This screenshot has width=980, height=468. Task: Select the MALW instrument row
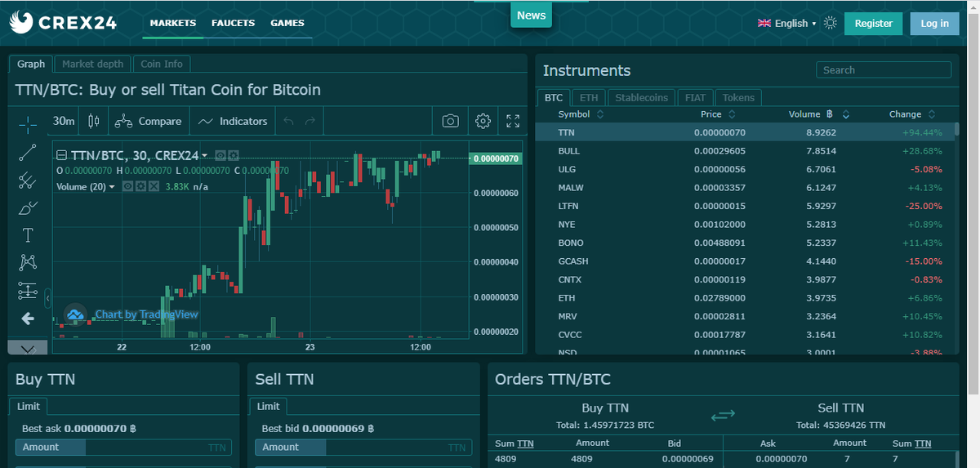coord(745,188)
